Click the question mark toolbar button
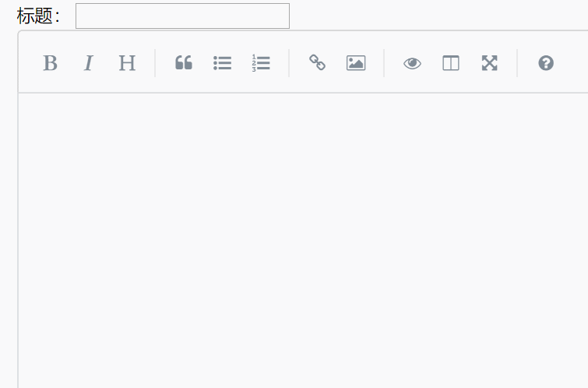Screen dimensions: 588x388 tap(546, 63)
